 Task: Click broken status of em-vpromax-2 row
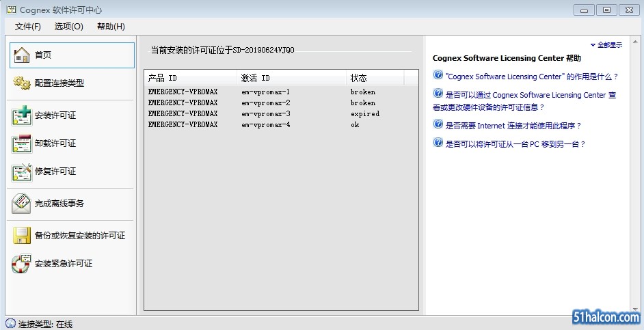(363, 103)
